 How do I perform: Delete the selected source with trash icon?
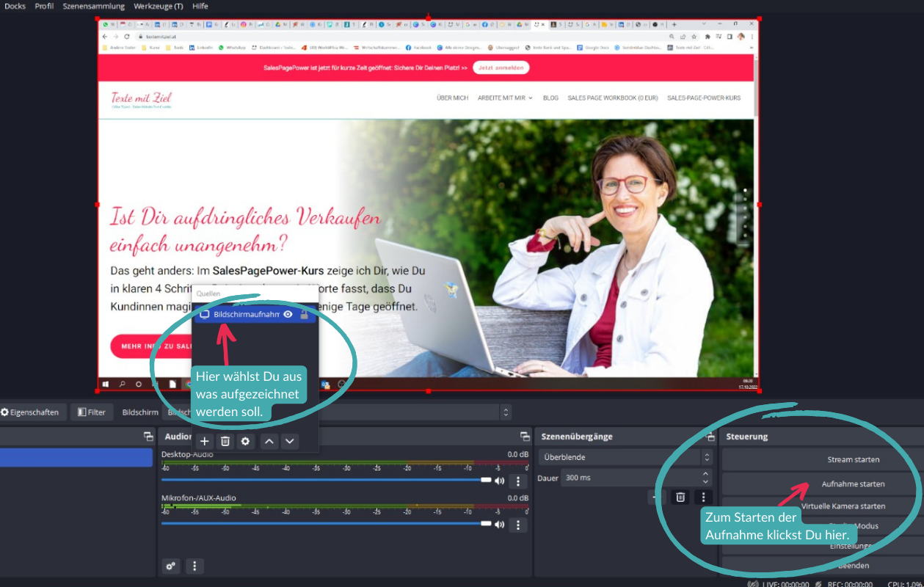(x=225, y=441)
